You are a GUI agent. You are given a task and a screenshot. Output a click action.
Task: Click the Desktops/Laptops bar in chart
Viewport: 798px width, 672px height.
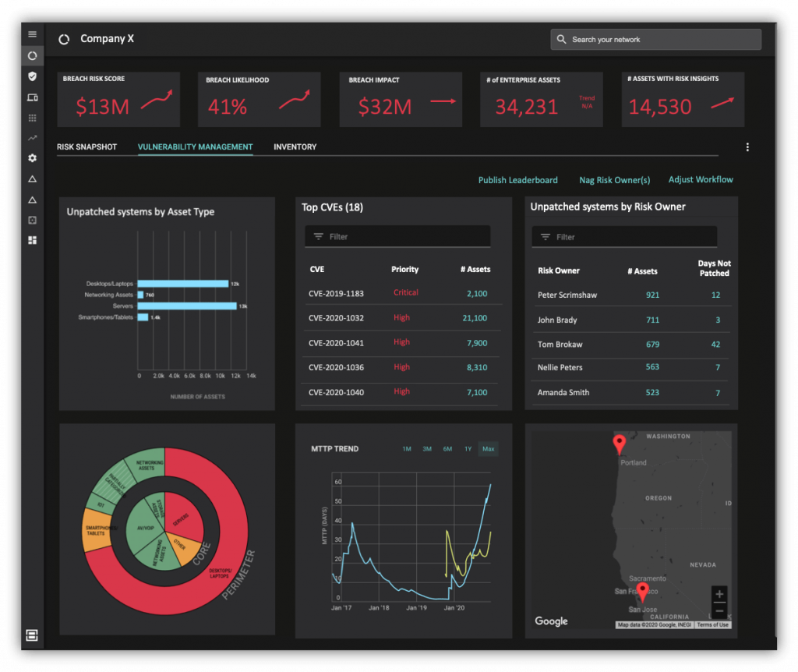[182, 284]
